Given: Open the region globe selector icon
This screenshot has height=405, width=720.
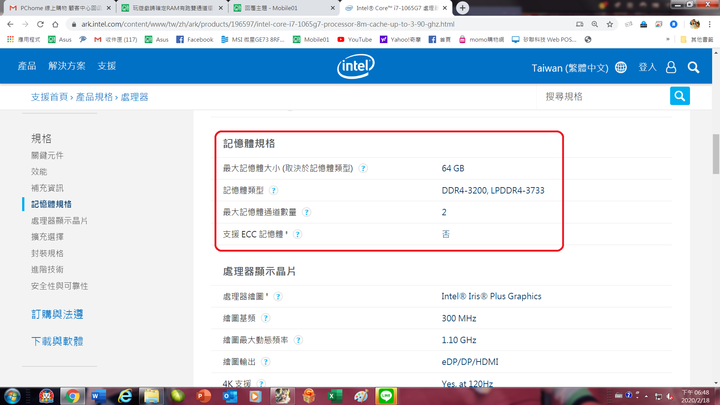Looking at the screenshot, I should pyautogui.click(x=621, y=68).
